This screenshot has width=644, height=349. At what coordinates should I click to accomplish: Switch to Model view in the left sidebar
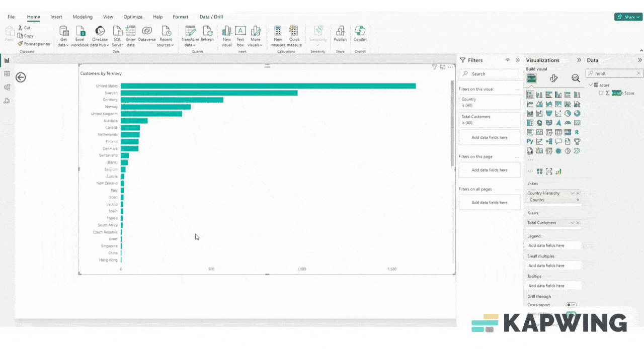[7, 87]
